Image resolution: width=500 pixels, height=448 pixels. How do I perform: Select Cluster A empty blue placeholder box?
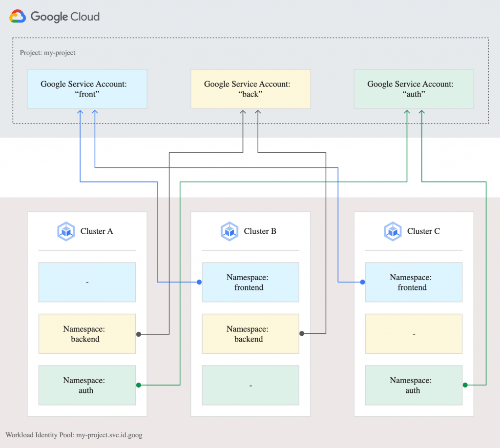point(87,282)
